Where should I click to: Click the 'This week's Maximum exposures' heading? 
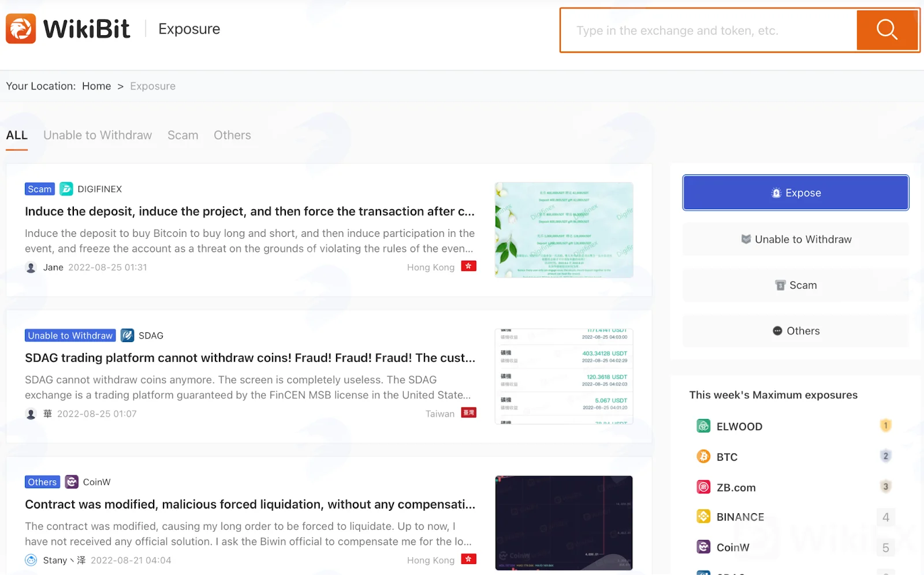[x=773, y=395]
